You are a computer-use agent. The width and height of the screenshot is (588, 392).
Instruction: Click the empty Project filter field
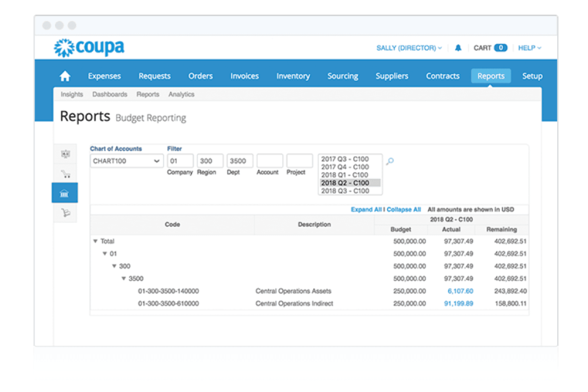click(x=300, y=161)
